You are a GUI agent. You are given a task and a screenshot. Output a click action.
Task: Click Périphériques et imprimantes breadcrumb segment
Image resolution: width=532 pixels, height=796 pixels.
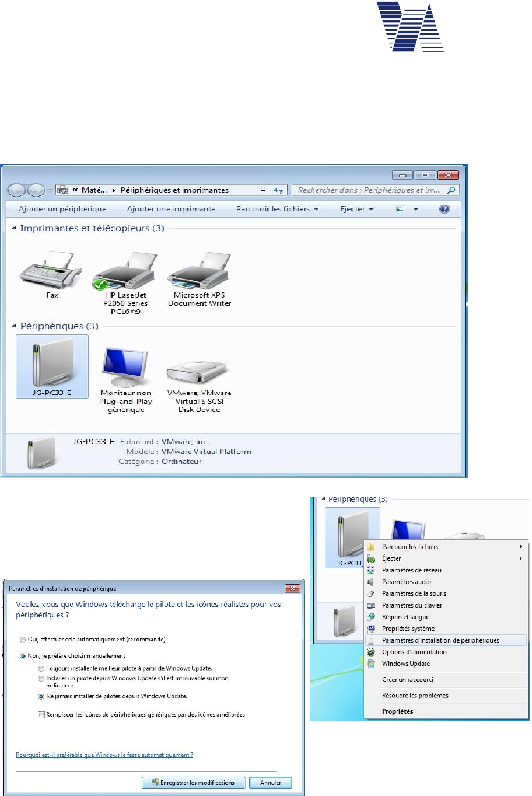coord(174,190)
